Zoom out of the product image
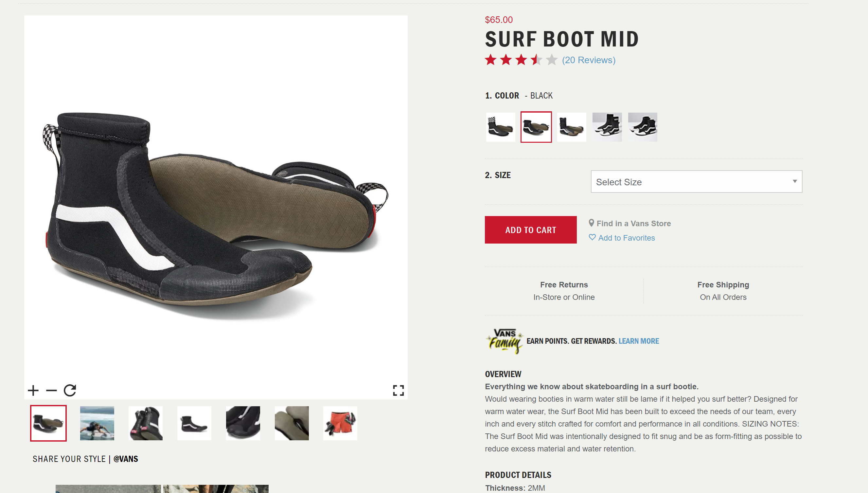Screen dimensions: 868x493 coord(51,391)
